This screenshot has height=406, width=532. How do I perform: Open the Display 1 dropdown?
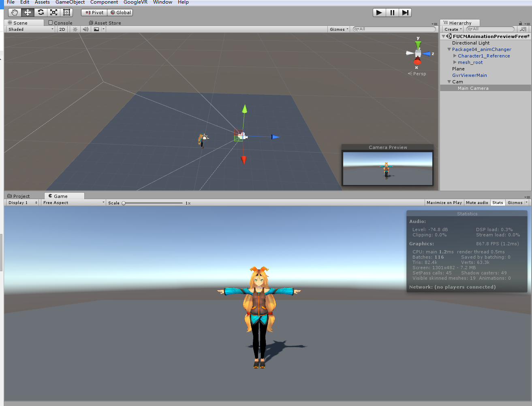(23, 202)
